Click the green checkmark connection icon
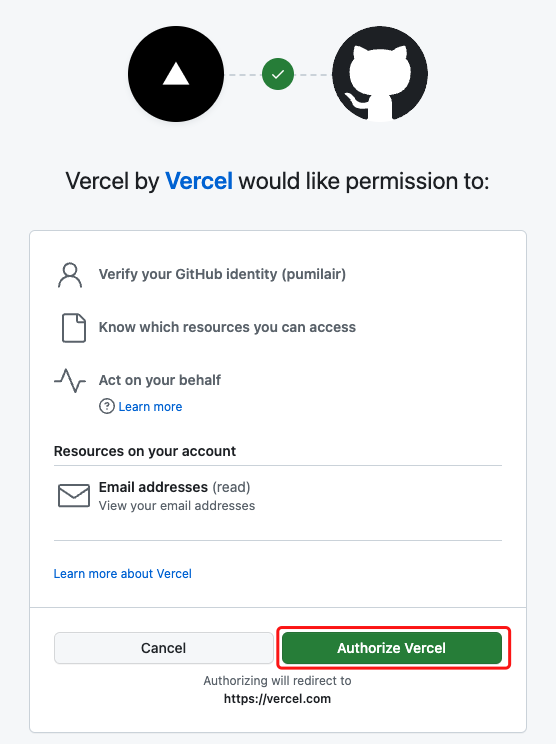Image resolution: width=556 pixels, height=744 pixels. coord(278,74)
